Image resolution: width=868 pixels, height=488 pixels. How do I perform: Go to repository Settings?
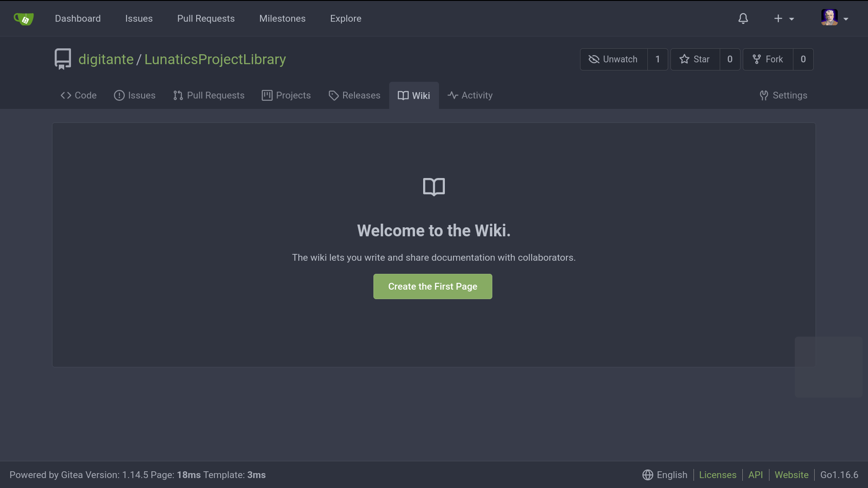coord(783,95)
